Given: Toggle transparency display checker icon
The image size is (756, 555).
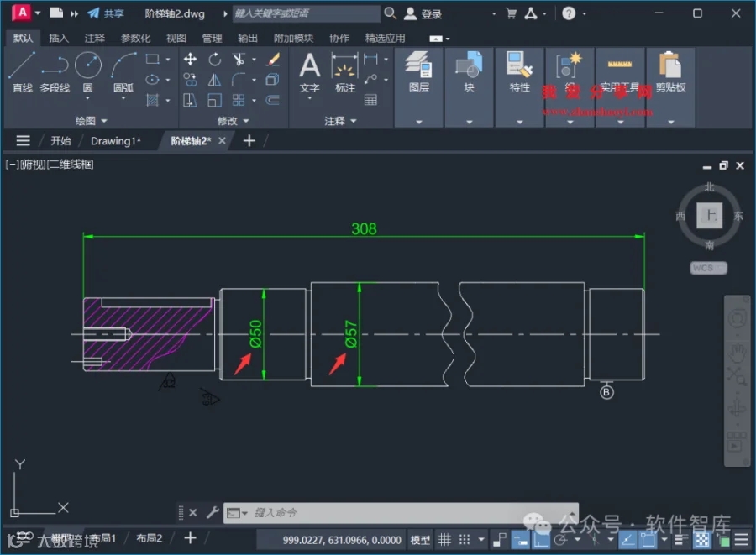Looking at the screenshot, I should point(702,540).
